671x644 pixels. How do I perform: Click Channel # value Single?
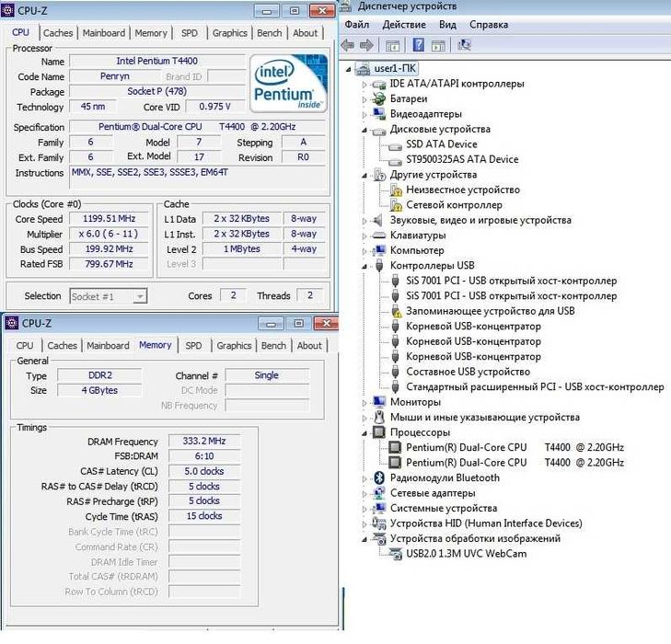pos(267,375)
